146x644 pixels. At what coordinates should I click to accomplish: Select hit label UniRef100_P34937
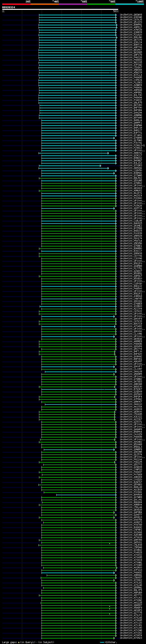(x=131, y=100)
